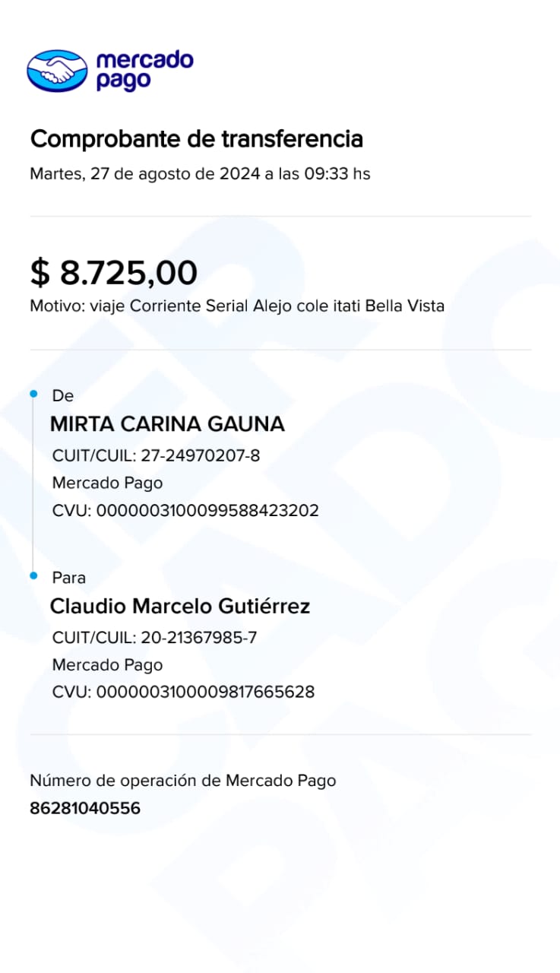Click the Motivo description text
The image size is (560, 973).
[237, 306]
